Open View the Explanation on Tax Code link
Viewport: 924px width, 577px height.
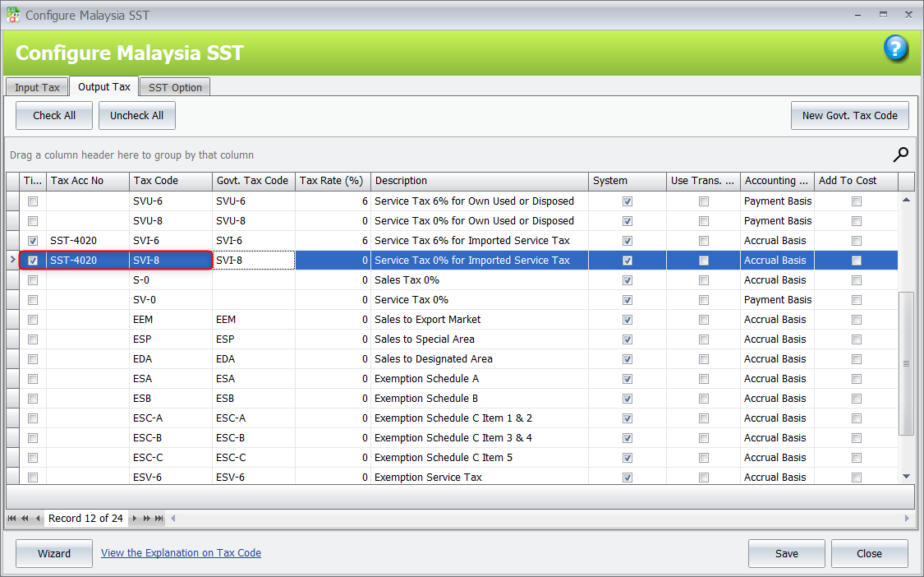181,553
